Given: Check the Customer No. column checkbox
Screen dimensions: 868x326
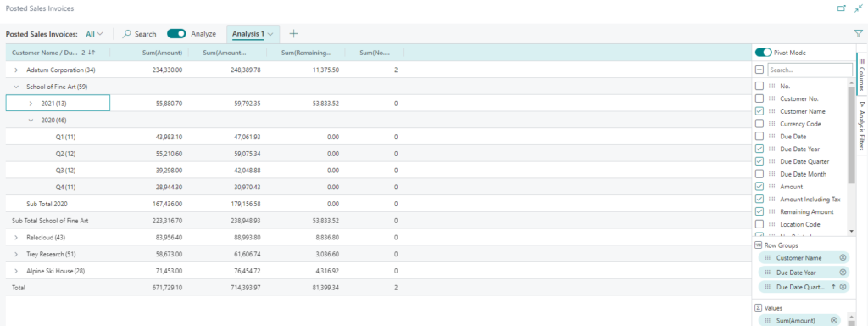Looking at the screenshot, I should coord(759,98).
